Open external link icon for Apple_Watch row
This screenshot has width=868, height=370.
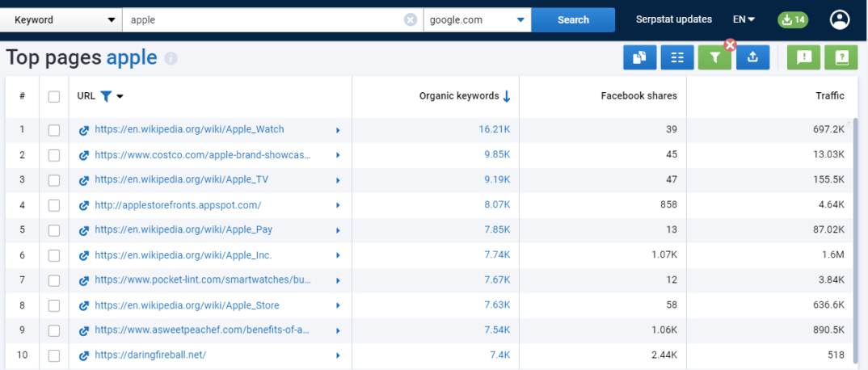coord(84,131)
